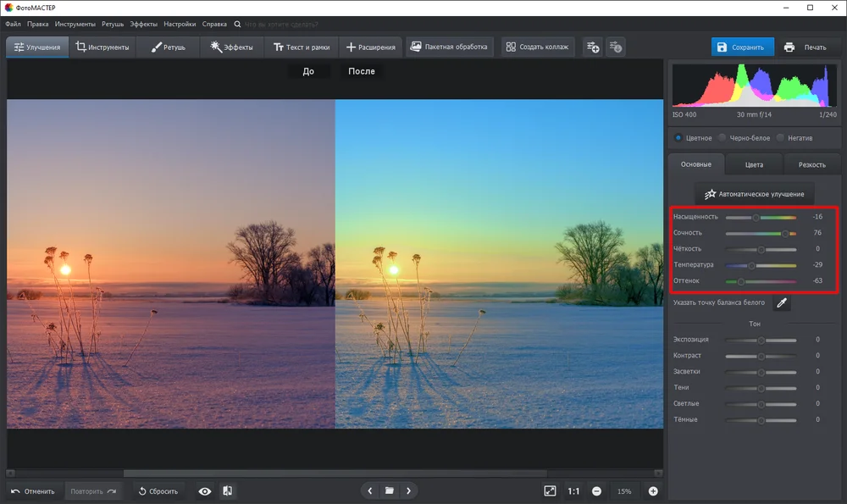Click the fit-to-screen icon
847x504 pixels.
550,491
